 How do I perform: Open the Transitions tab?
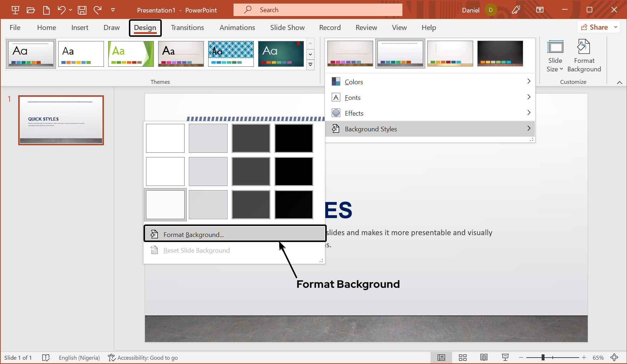click(187, 27)
